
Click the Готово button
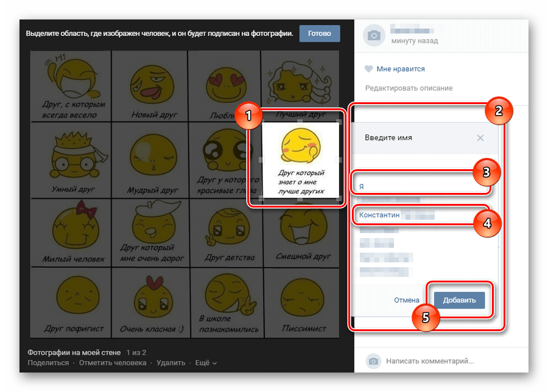pos(319,33)
